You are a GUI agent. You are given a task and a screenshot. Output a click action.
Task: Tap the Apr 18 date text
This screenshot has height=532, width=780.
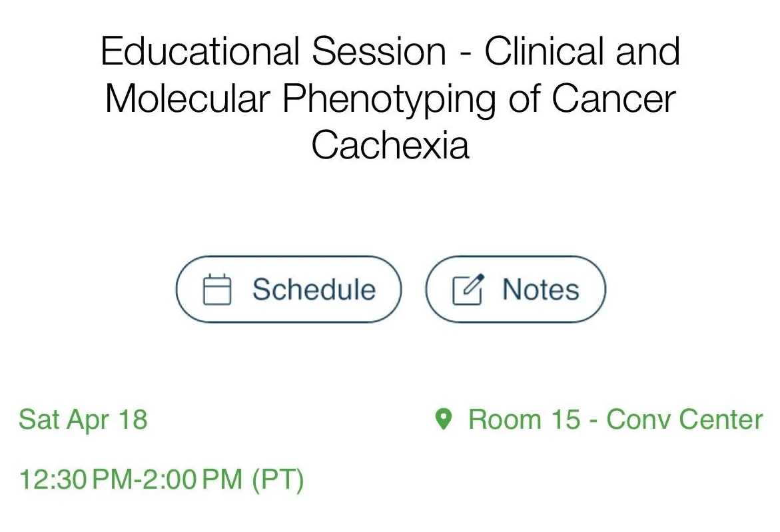109,420
